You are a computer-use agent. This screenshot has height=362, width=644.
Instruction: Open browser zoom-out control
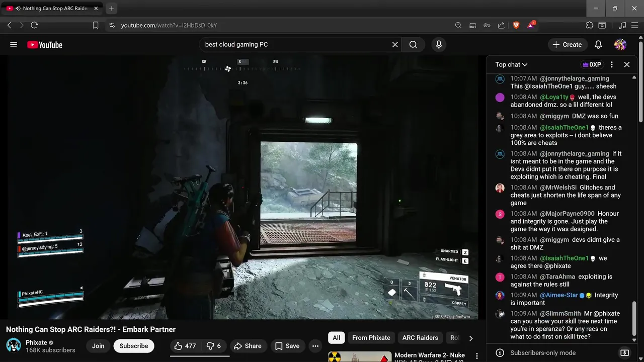pos(458,25)
